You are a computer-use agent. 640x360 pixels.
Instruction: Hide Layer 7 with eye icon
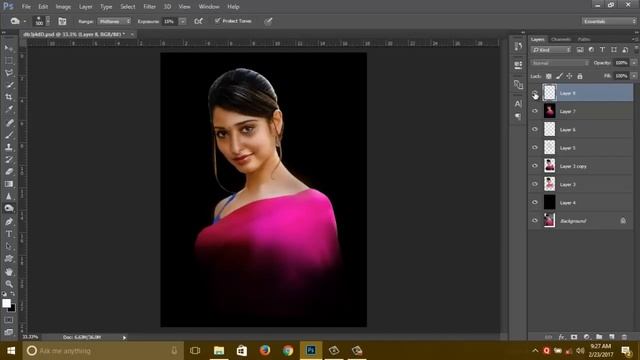point(535,111)
